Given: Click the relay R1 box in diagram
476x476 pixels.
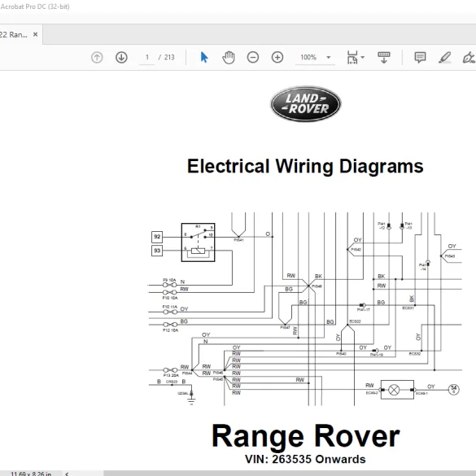Looking at the screenshot, I should tap(199, 242).
